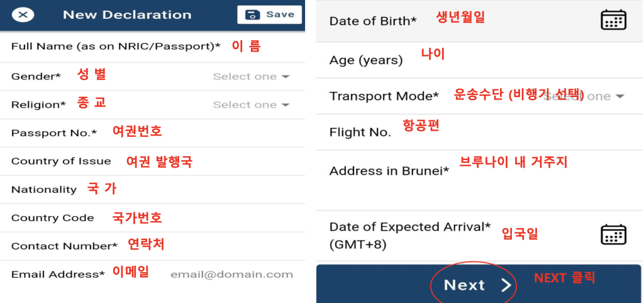Click the Next arrow chevron

point(506,285)
